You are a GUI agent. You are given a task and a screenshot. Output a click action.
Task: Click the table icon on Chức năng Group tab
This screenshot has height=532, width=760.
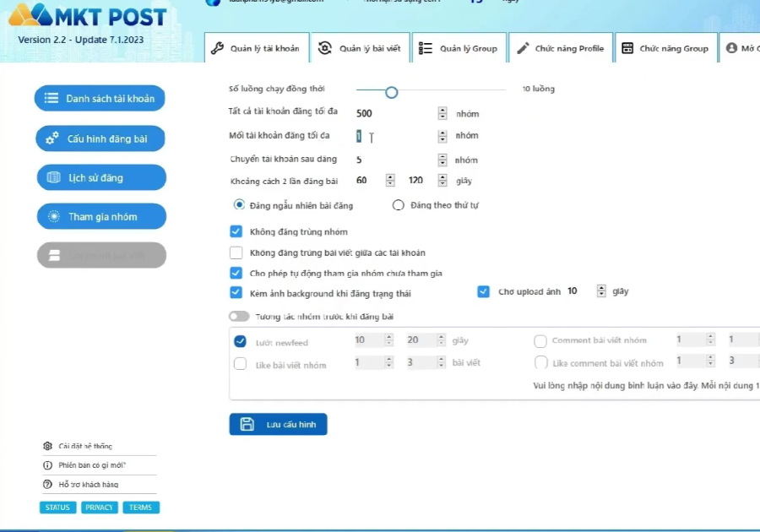coord(627,48)
